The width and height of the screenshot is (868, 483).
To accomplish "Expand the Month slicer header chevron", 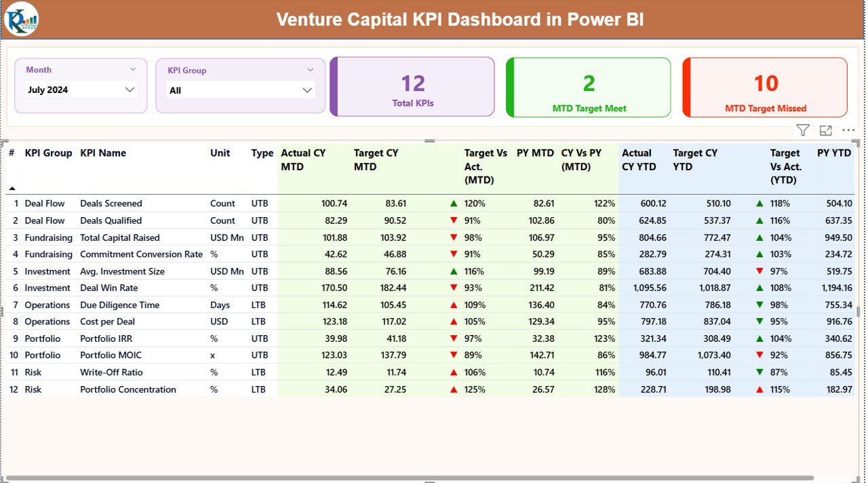I will [134, 69].
